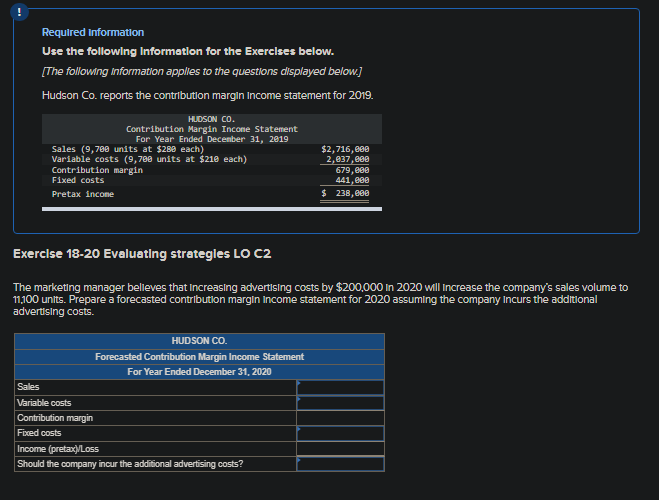Image resolution: width=659 pixels, height=500 pixels.
Task: Click the 'HUDSON CO.' forecast table header
Action: [x=199, y=341]
